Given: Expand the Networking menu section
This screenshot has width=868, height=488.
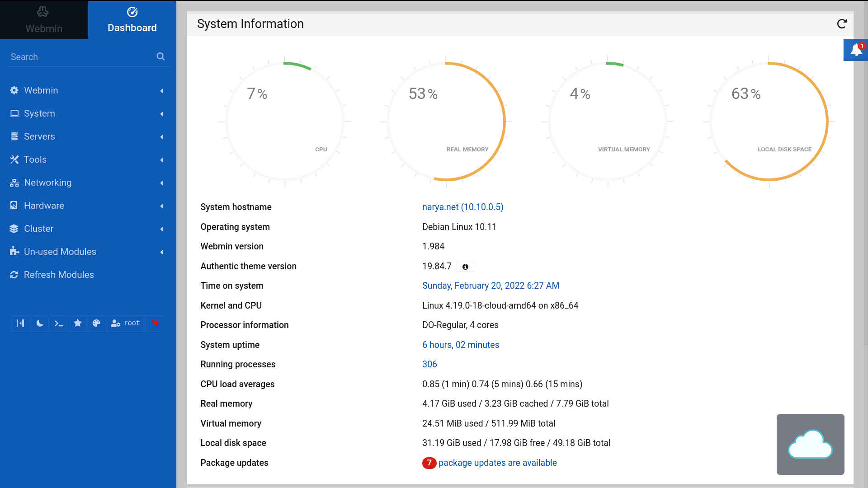Looking at the screenshot, I should pyautogui.click(x=47, y=183).
